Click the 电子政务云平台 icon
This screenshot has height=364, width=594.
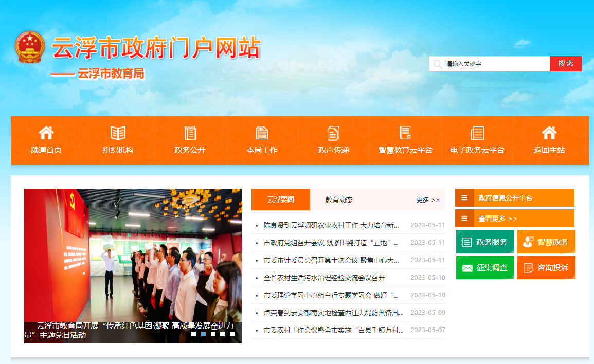(x=477, y=133)
